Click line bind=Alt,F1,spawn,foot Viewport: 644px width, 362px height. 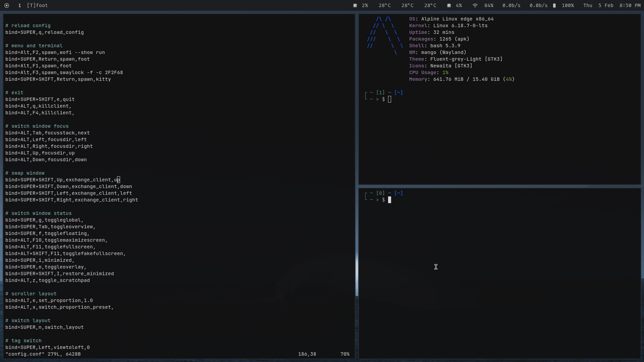pyautogui.click(x=39, y=66)
